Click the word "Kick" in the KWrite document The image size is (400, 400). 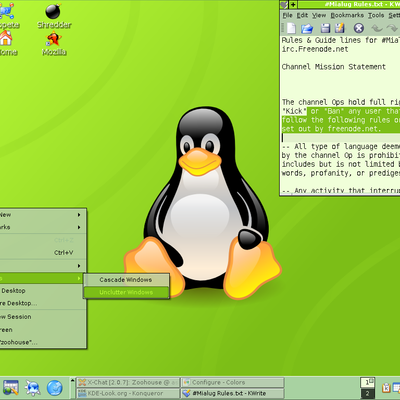[x=294, y=111]
